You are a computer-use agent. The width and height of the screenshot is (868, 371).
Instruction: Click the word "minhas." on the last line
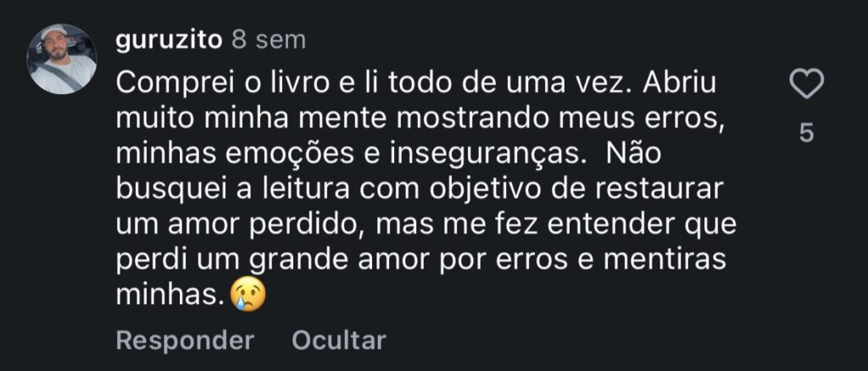click(x=170, y=296)
